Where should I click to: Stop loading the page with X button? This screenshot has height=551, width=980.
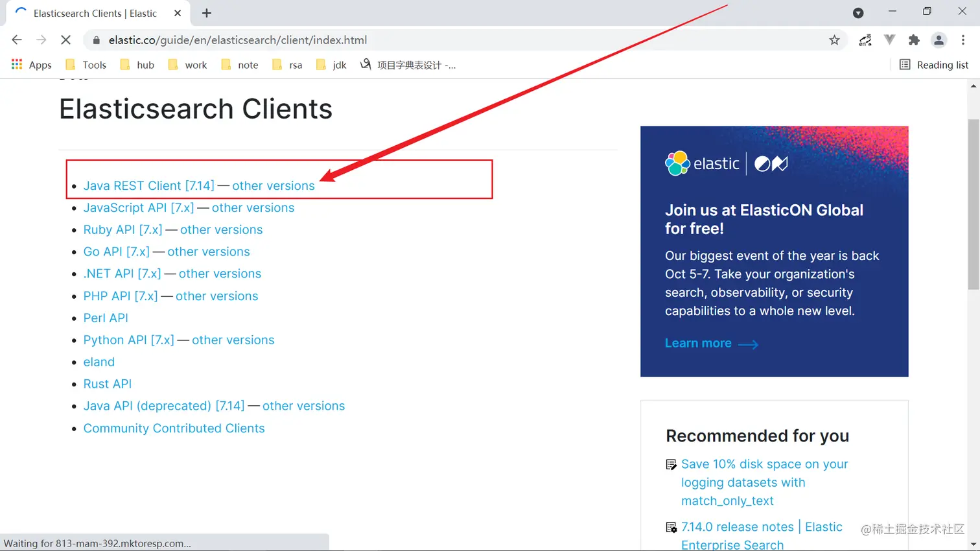pyautogui.click(x=65, y=40)
